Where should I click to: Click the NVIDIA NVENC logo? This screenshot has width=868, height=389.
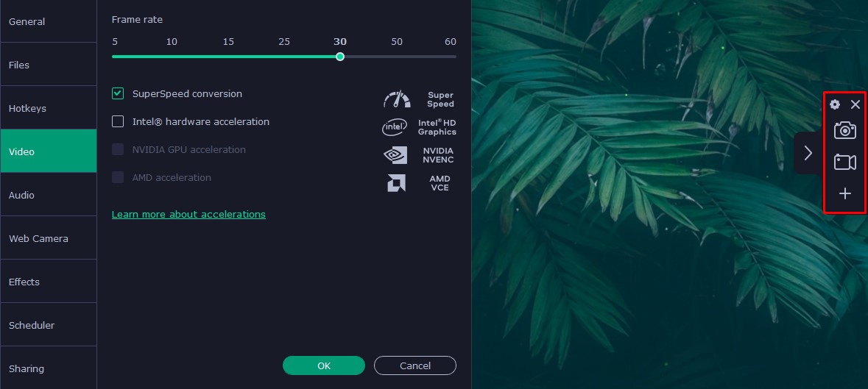(395, 155)
